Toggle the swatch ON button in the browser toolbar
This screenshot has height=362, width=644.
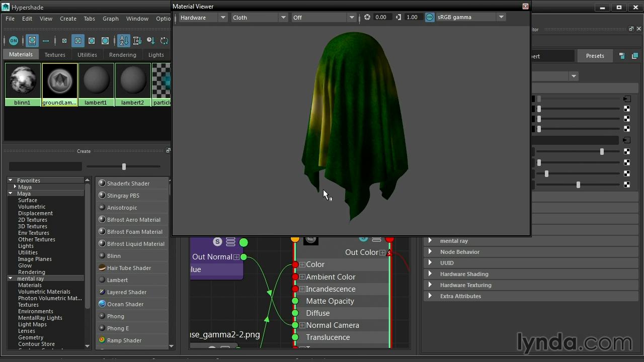click(14, 41)
